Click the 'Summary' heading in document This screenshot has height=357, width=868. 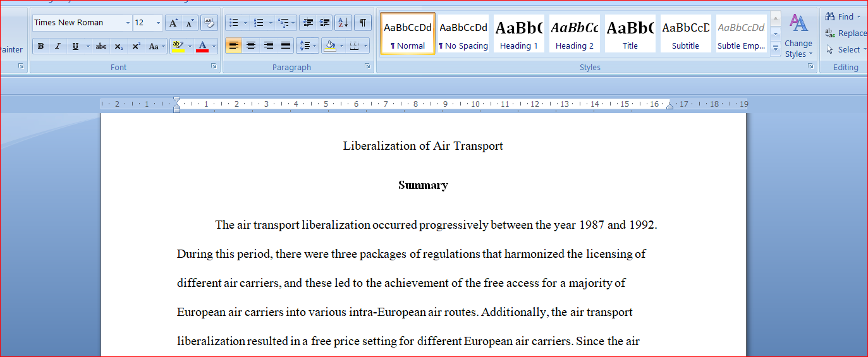click(x=423, y=185)
